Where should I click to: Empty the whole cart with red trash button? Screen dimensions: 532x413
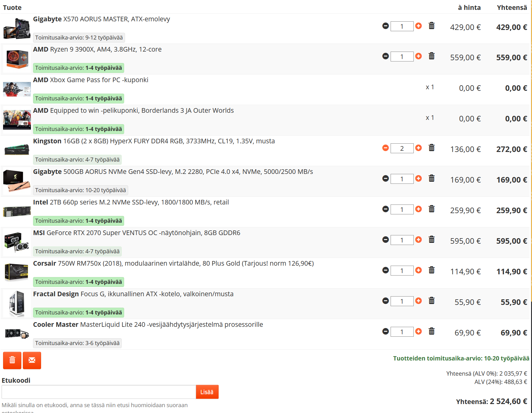[12, 360]
